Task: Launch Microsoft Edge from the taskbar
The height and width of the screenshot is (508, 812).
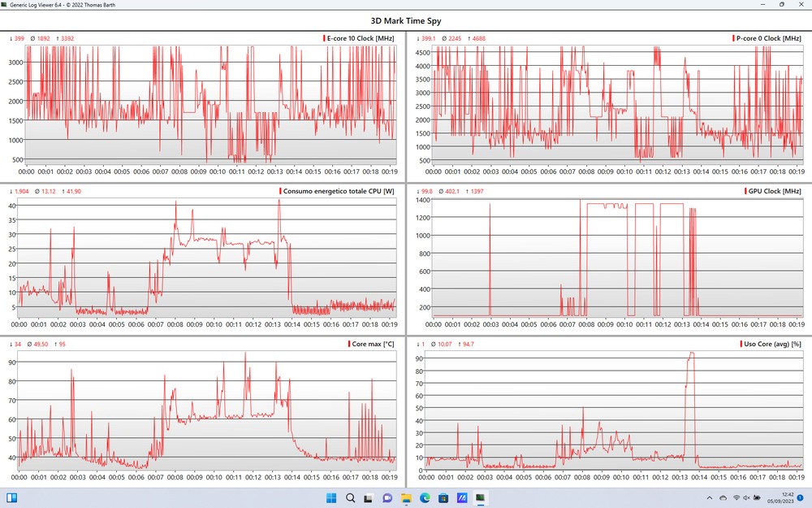Action: coord(425,498)
